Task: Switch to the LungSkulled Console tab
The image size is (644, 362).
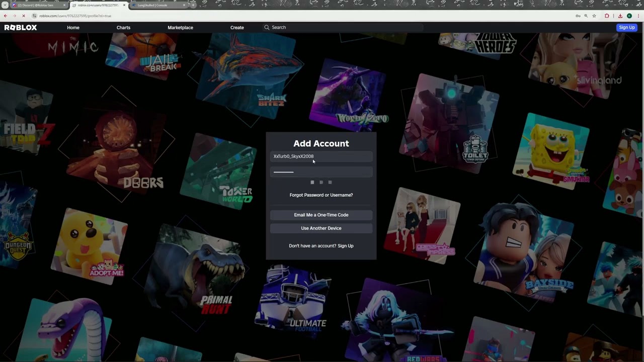Action: tap(158, 5)
